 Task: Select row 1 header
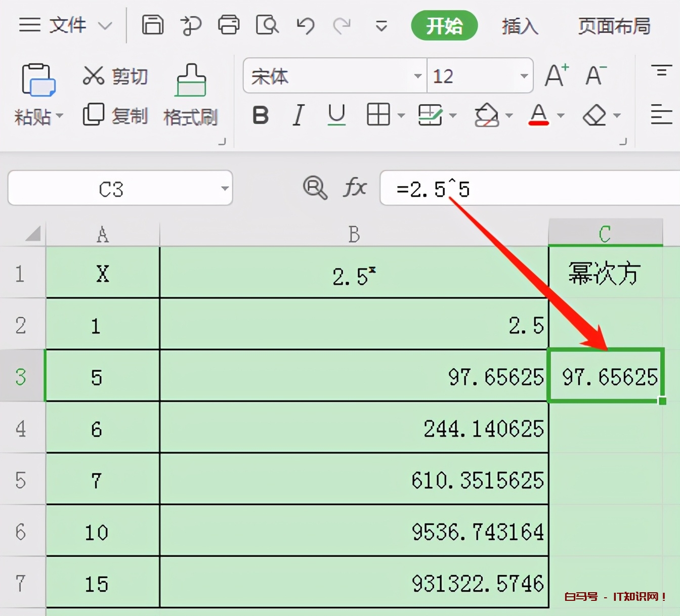(20, 274)
